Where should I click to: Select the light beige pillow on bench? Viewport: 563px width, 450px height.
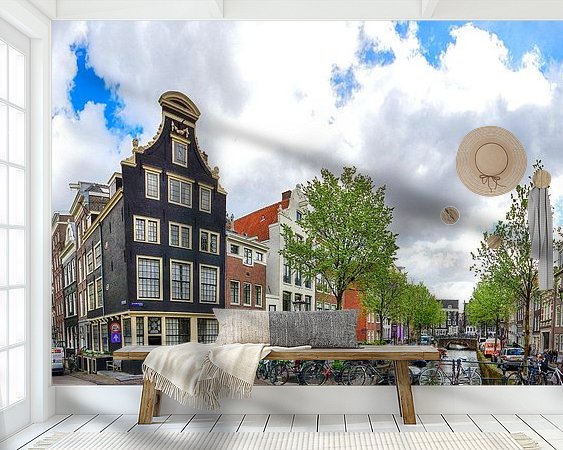(241, 326)
